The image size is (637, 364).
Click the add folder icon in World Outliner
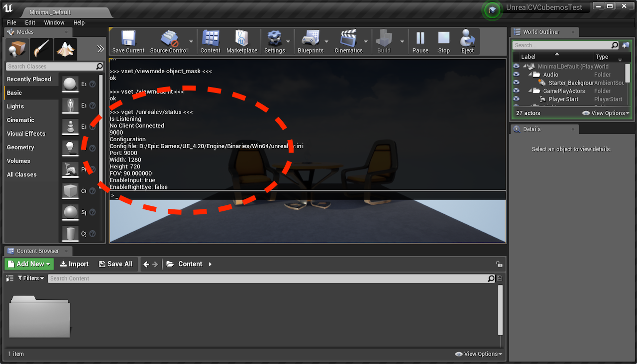tap(626, 45)
